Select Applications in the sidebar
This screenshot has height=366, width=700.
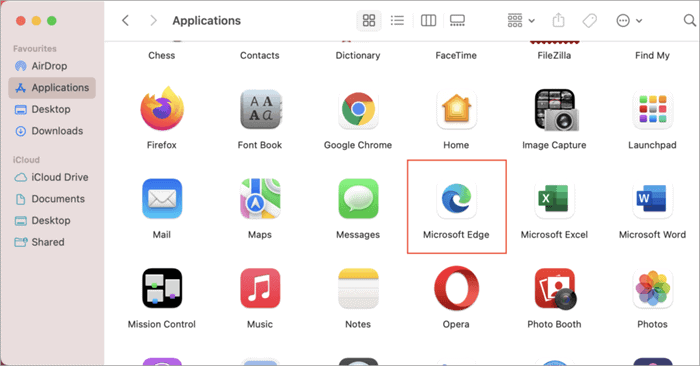point(52,88)
